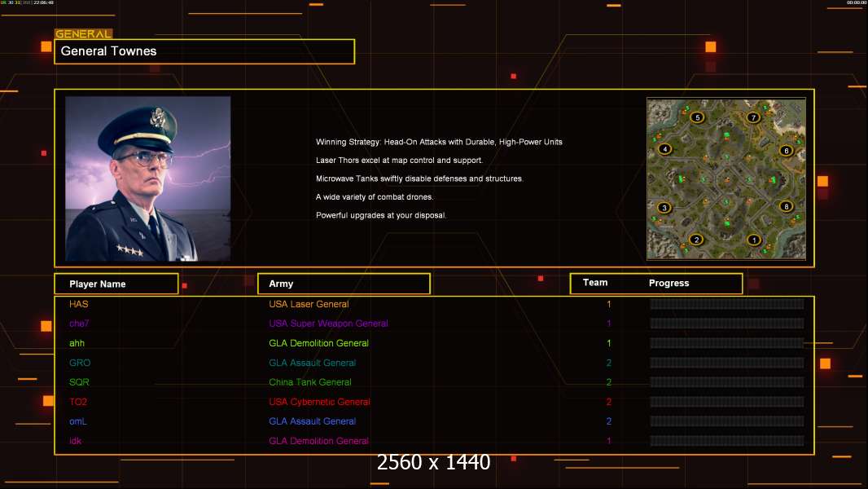Select player name idk
Screen dimensions: 868x489
click(75, 441)
